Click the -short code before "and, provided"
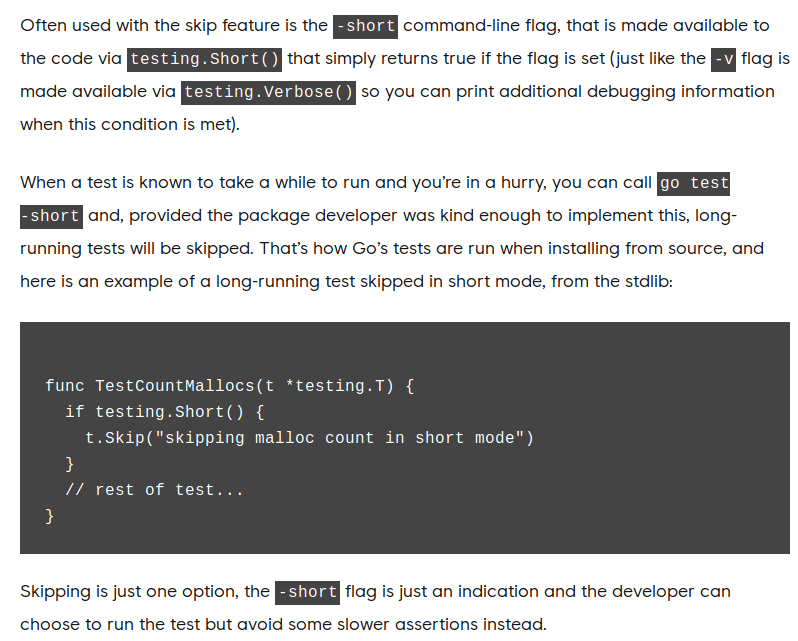Viewport: 798px width, 641px height. click(x=51, y=217)
